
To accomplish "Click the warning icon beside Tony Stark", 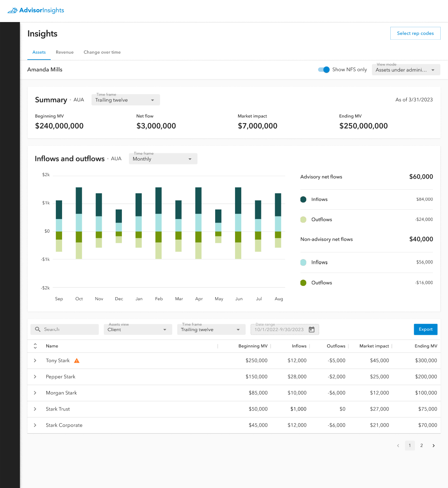I will pos(77,360).
